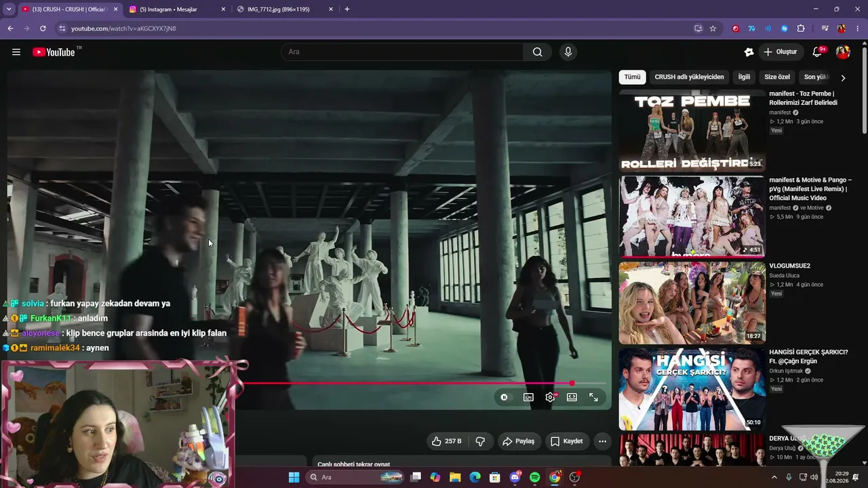Share the video with the Paylaş button
The height and width of the screenshot is (488, 868).
tap(519, 441)
